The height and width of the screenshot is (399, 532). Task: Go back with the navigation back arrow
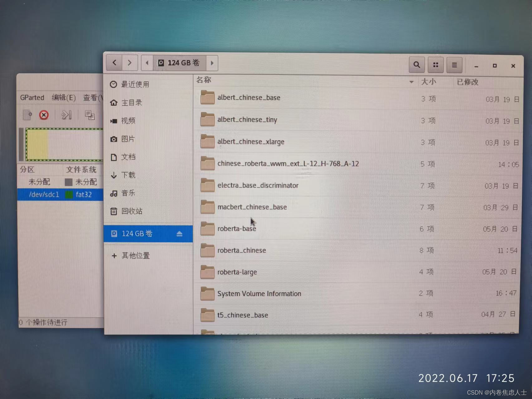(x=114, y=63)
